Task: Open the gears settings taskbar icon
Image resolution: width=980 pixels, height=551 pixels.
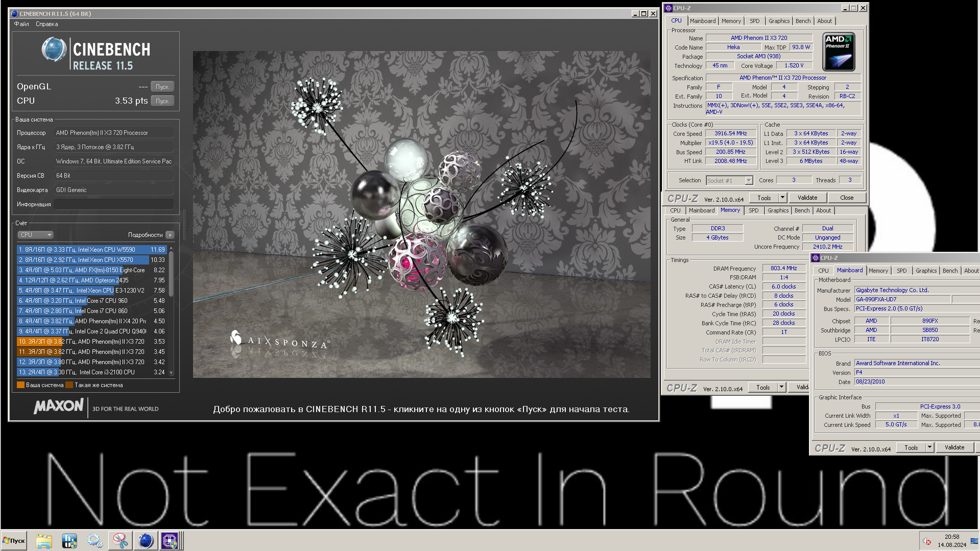Action: 94,541
